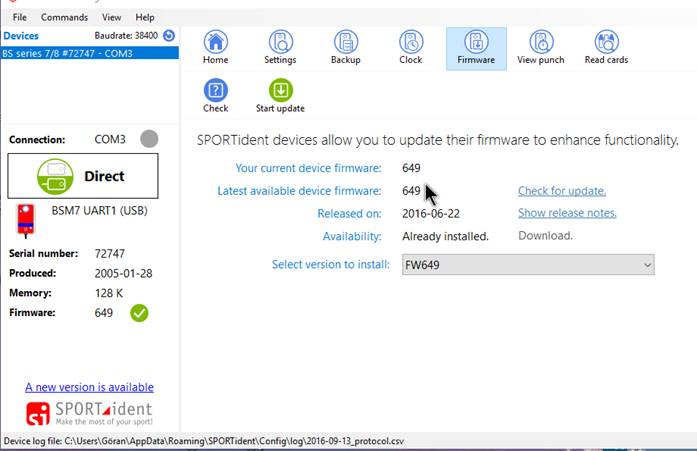Image resolution: width=697 pixels, height=451 pixels.
Task: Click the Start update icon
Action: (280, 90)
